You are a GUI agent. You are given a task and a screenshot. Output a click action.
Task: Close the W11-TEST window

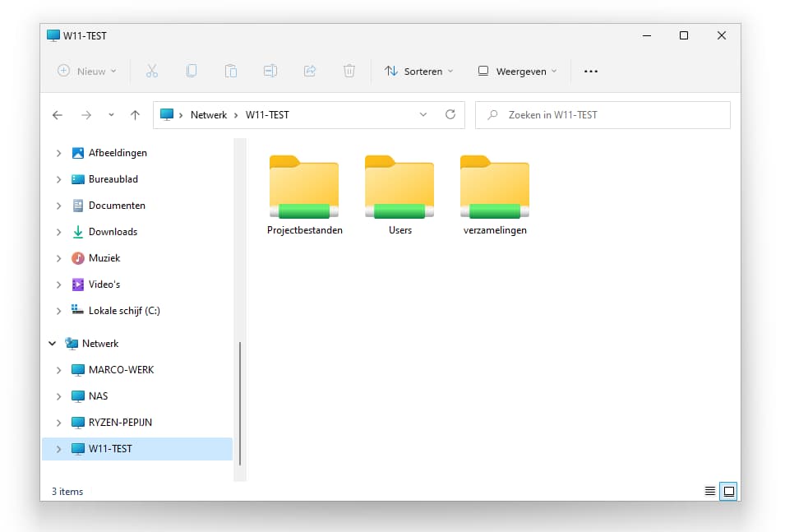click(x=722, y=35)
